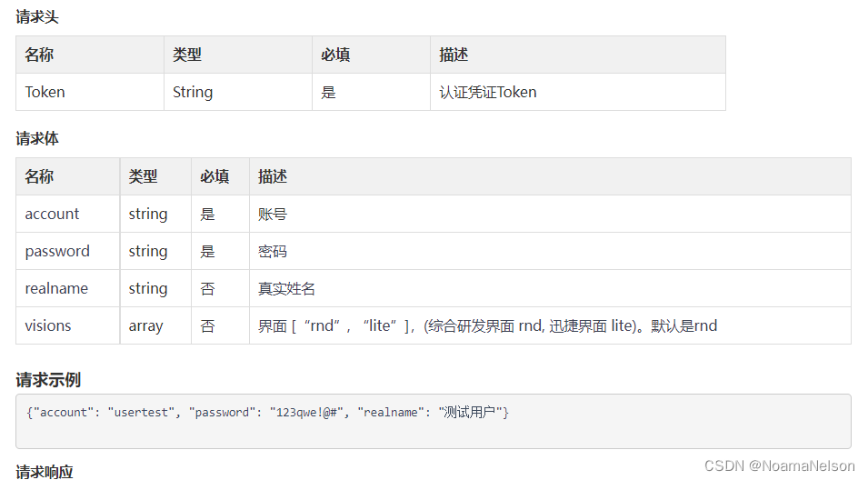This screenshot has height=480, width=868.
Task: Select the 请求头 section heading
Action: [37, 16]
